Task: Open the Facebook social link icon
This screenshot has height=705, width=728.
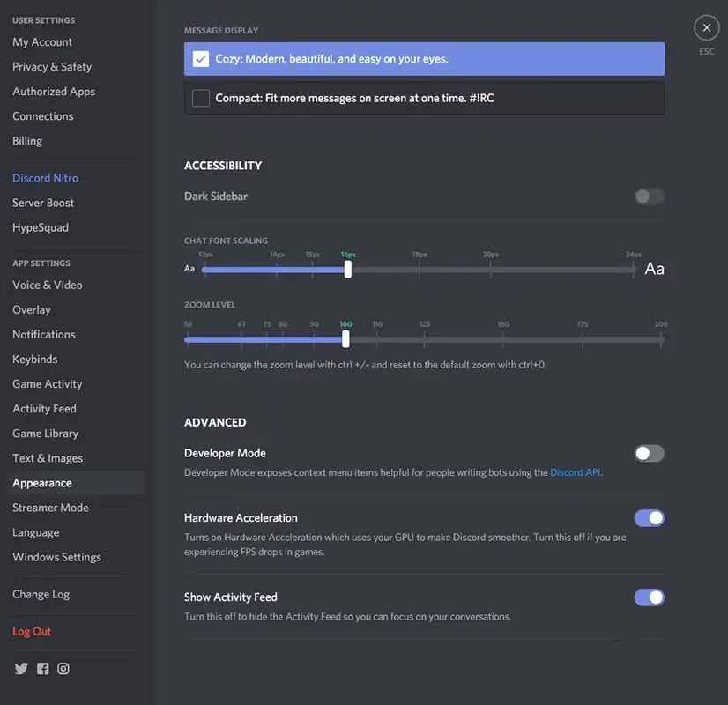Action: 42,668
